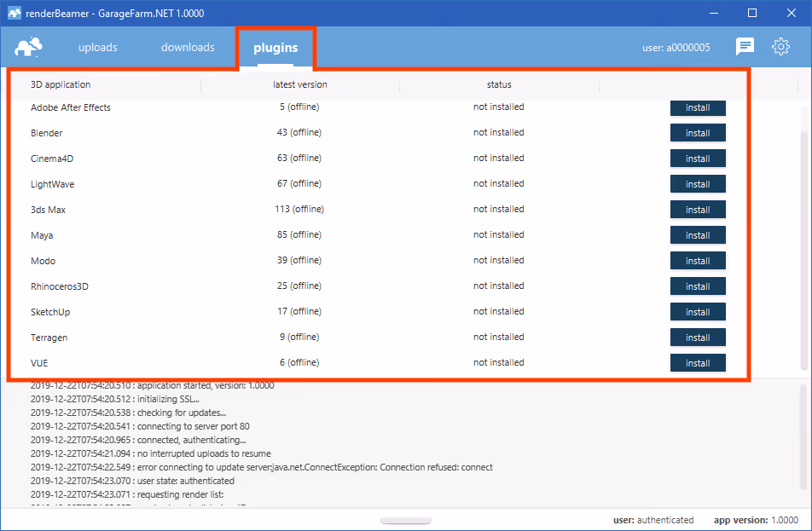Click 'app version: 1.0000' in status bar
The image size is (812, 531).
pyautogui.click(x=756, y=520)
